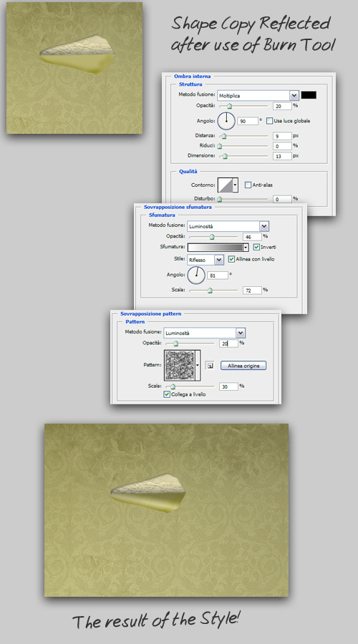The height and width of the screenshot is (644, 358).
Task: Enable the Anti-alias checkbox
Action: (x=248, y=185)
